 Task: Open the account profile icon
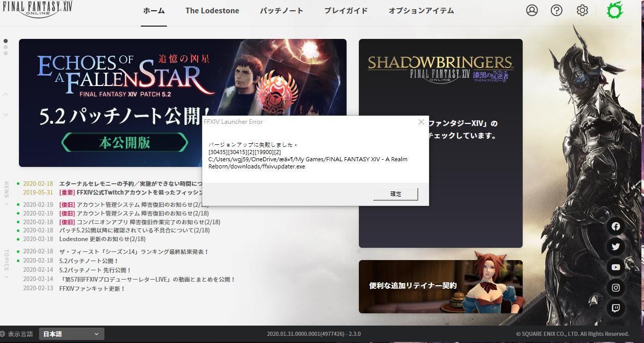532,10
